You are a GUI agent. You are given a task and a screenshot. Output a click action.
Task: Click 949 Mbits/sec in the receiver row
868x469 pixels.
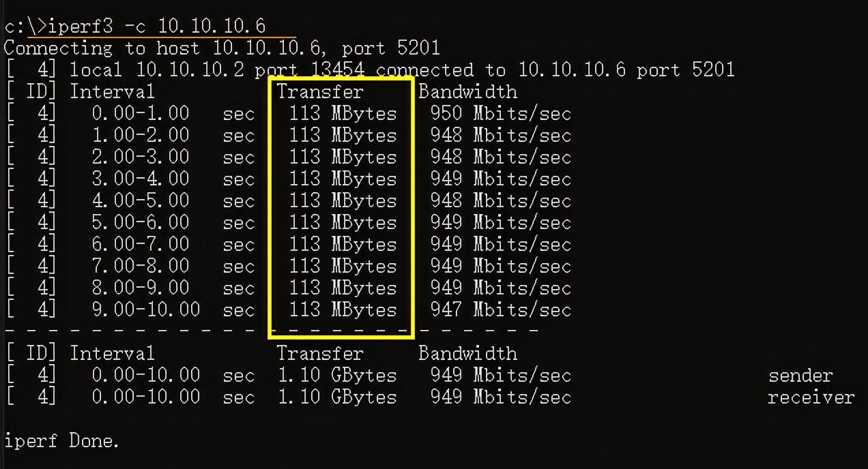pyautogui.click(x=500, y=397)
